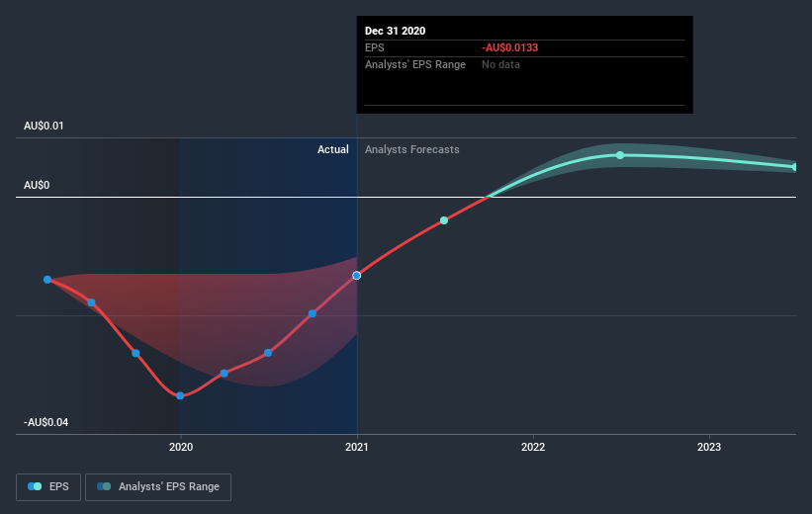Select the EPS data point at late 2020
The image size is (812, 514).
(x=313, y=313)
